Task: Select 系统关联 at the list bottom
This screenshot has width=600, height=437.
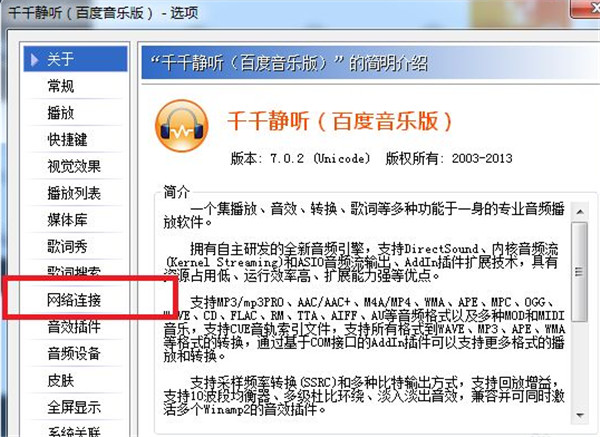Action: click(75, 430)
